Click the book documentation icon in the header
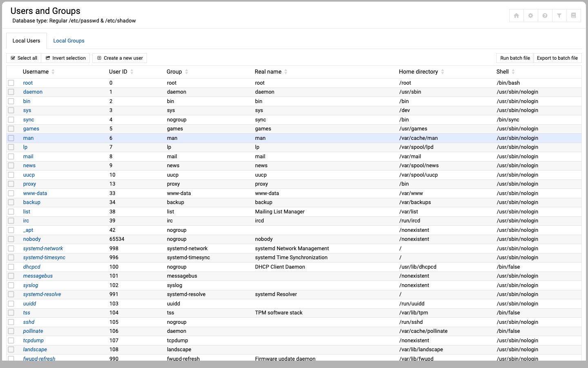Image resolution: width=588 pixels, height=368 pixels. click(x=573, y=16)
